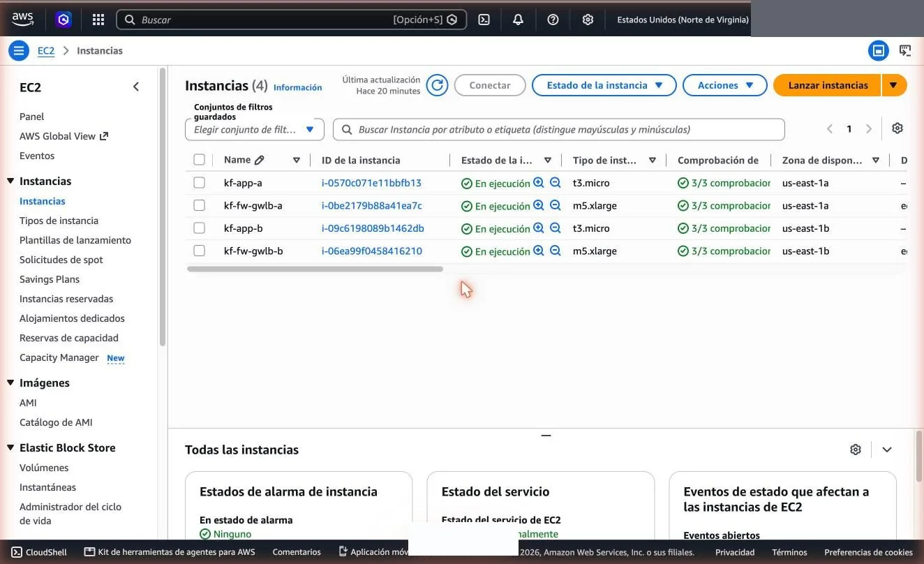The height and width of the screenshot is (564, 924).
Task: Click the AWS logo home icon
Action: (x=22, y=20)
